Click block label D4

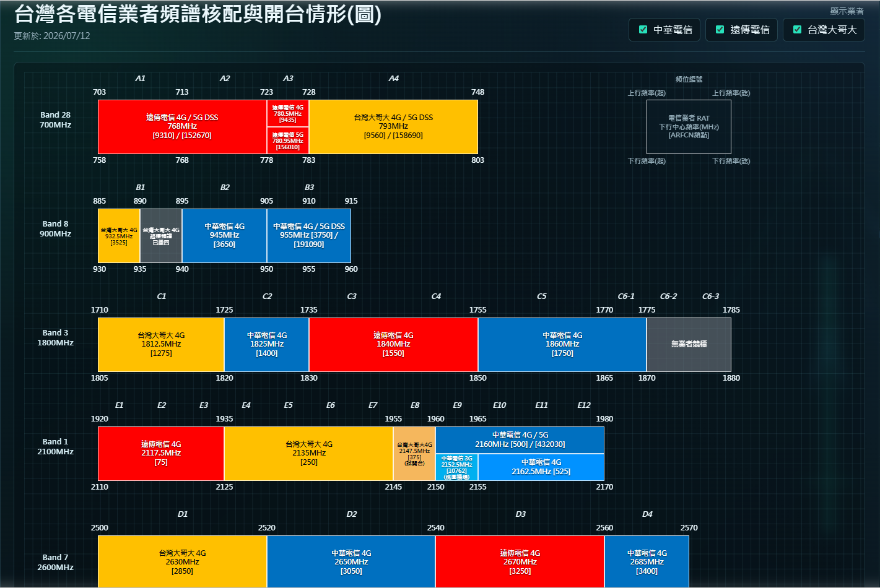[647, 514]
